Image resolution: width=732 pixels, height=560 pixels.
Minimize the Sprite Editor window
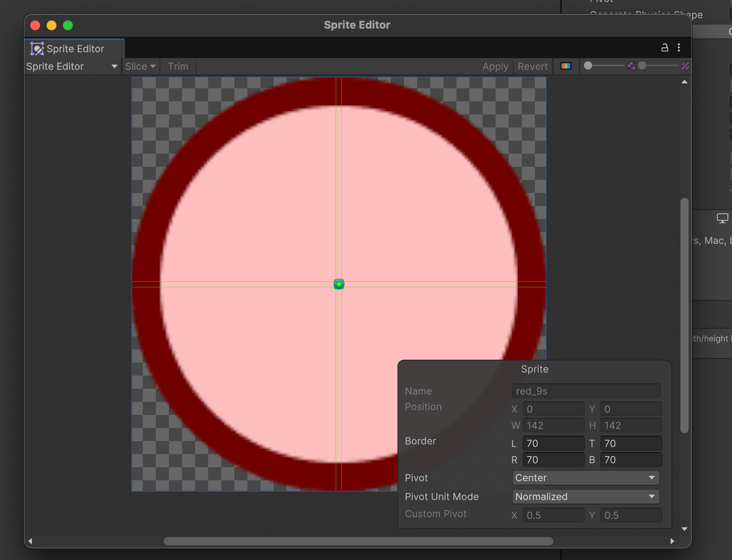coord(52,25)
